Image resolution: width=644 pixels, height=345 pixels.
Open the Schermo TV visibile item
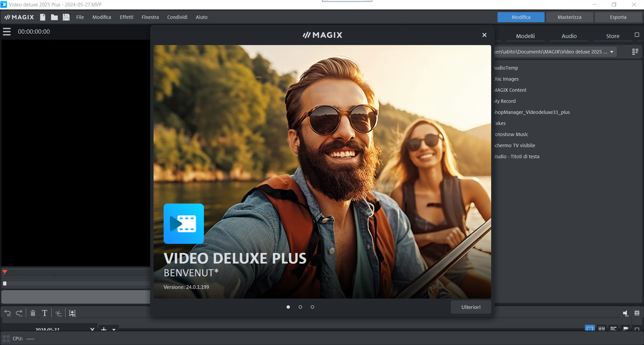(x=514, y=145)
